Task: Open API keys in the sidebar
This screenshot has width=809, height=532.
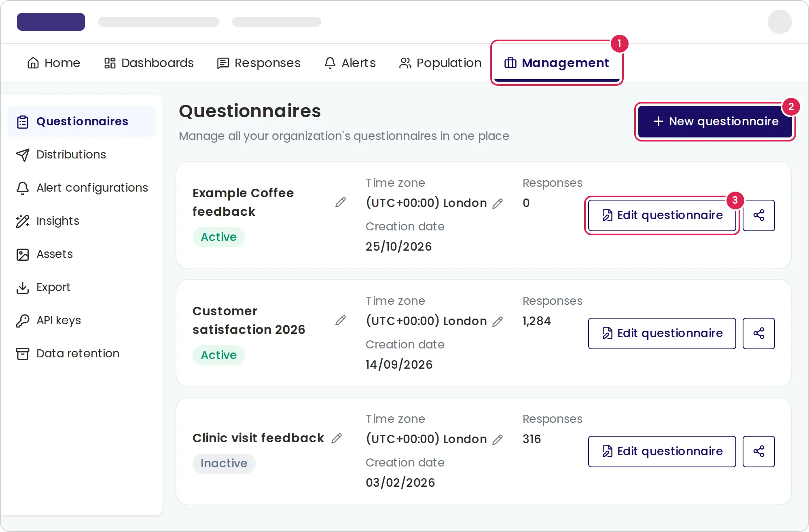Action: click(x=82, y=320)
